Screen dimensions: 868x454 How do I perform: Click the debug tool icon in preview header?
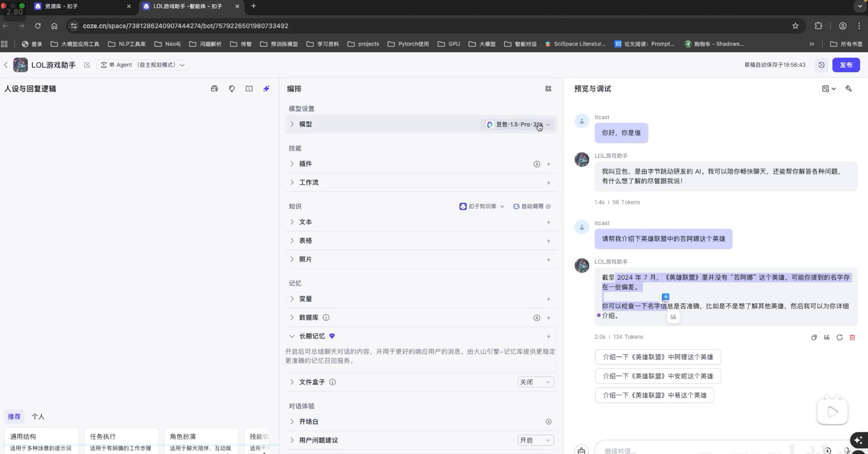pyautogui.click(x=848, y=89)
